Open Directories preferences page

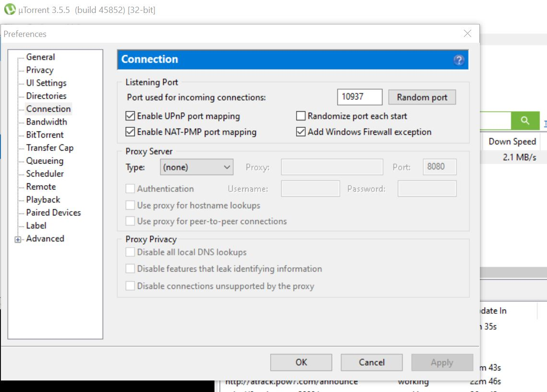pos(46,96)
